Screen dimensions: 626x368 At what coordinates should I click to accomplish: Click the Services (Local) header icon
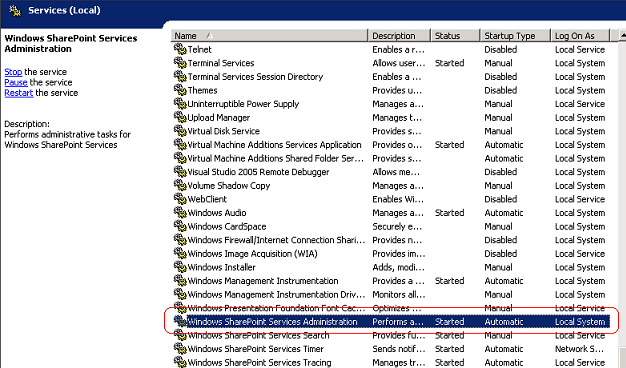[x=15, y=10]
